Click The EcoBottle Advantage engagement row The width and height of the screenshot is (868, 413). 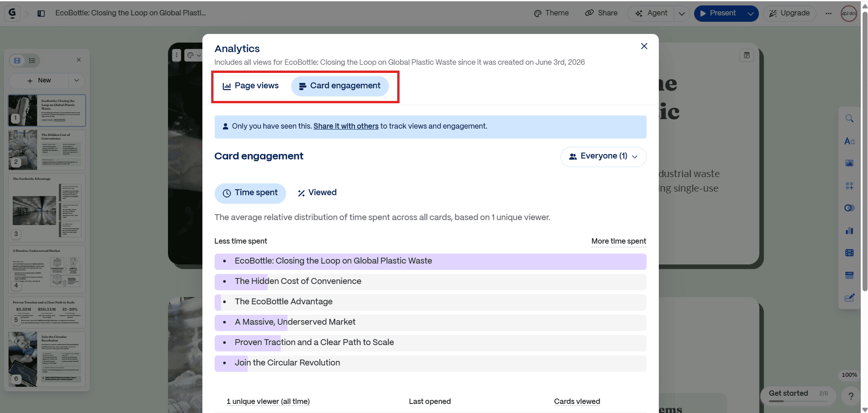(430, 302)
